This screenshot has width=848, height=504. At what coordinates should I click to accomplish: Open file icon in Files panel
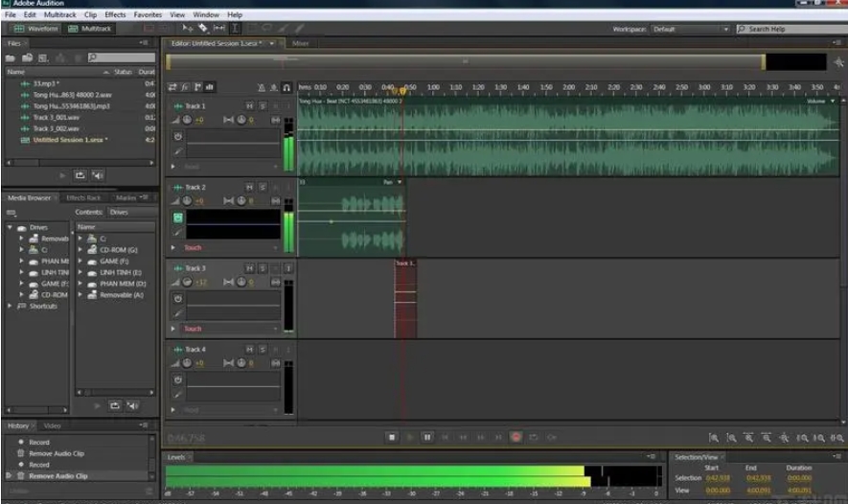point(11,57)
